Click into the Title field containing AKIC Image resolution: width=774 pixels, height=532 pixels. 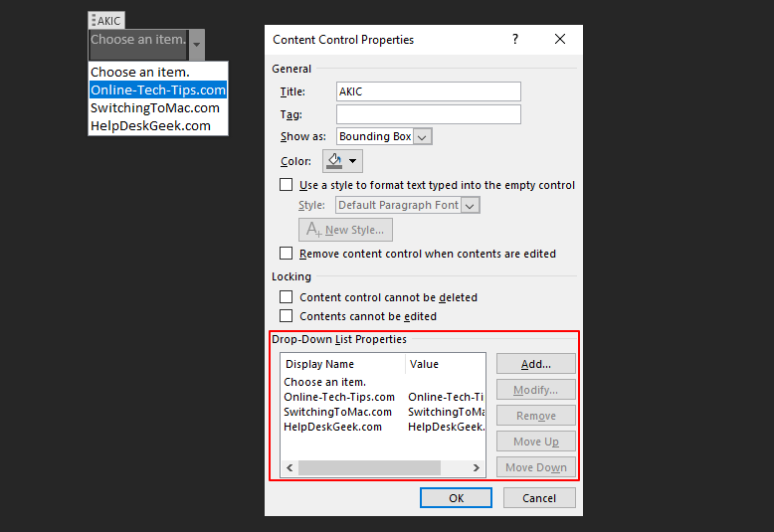pos(429,91)
